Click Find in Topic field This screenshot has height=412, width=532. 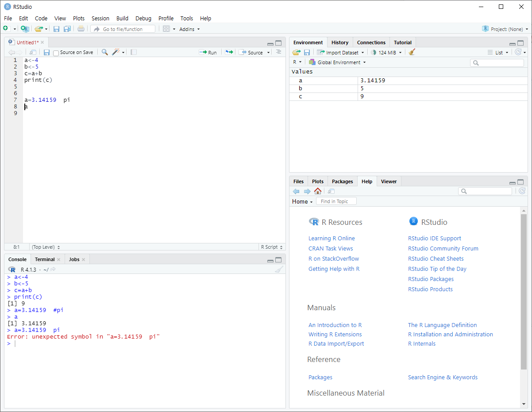click(x=336, y=201)
